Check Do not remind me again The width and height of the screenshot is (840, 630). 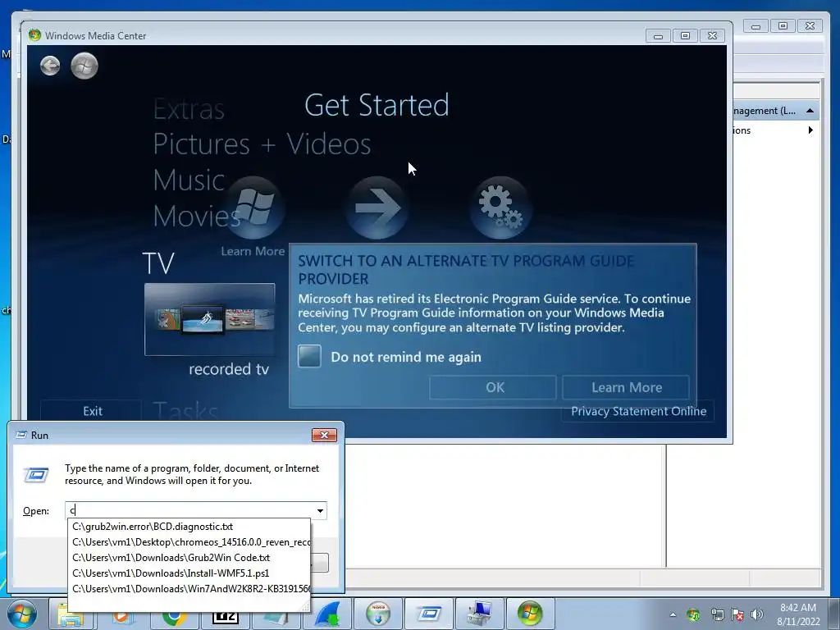309,356
